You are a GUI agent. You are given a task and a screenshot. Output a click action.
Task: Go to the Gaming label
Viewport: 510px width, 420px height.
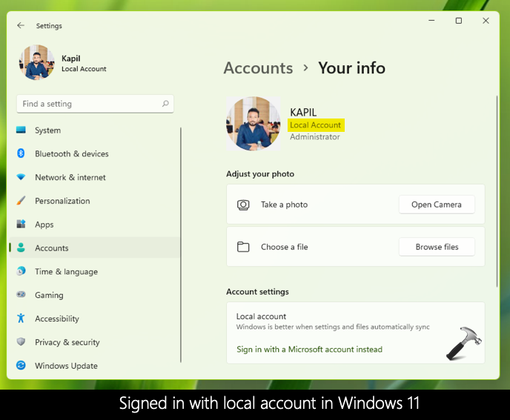pos(49,295)
